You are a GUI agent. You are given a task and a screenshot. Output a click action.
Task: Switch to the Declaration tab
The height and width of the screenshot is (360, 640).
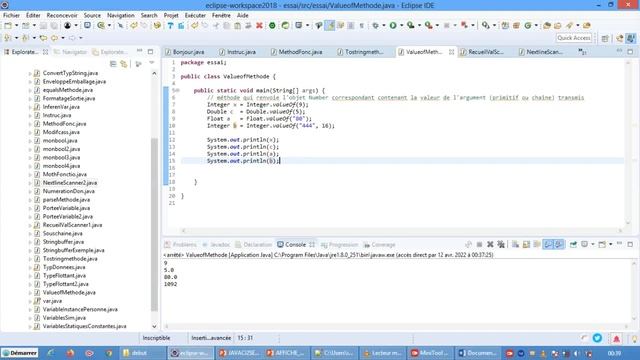pyautogui.click(x=253, y=244)
